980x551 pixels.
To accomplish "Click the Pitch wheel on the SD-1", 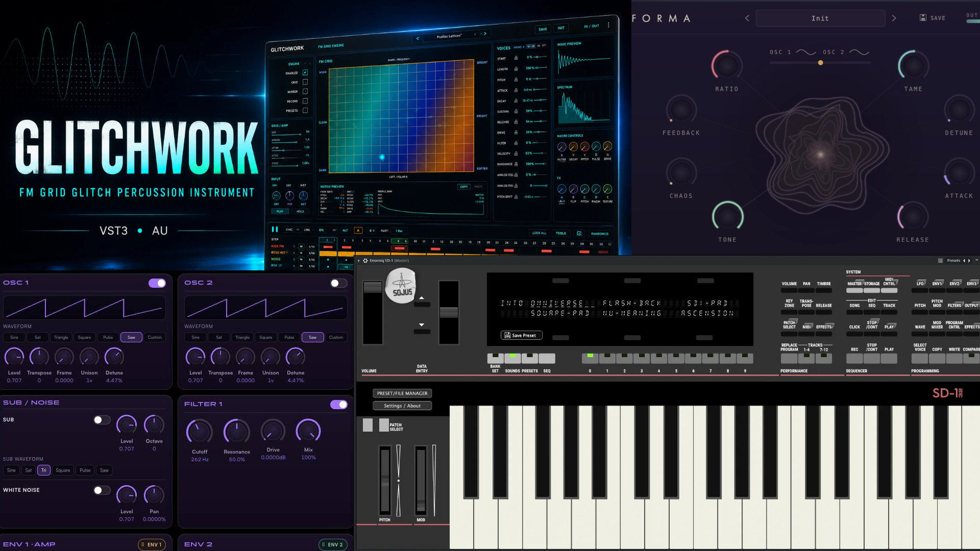I will tap(385, 480).
